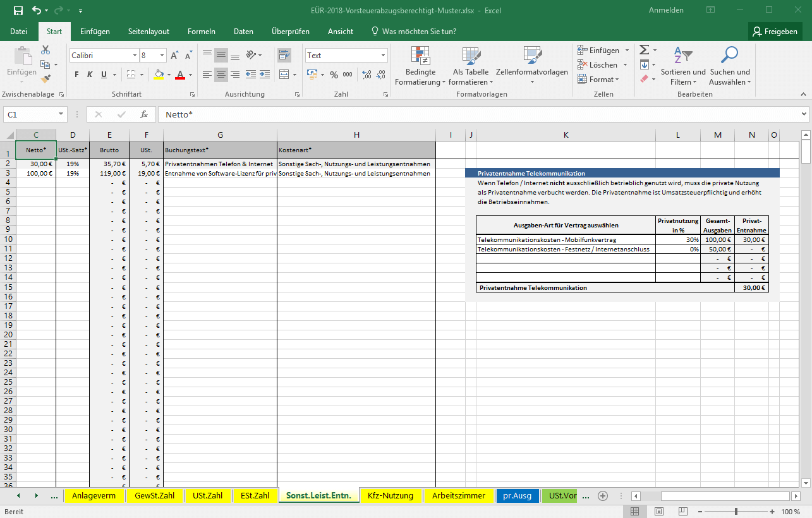Open the AutoSum sigma function
The height and width of the screenshot is (518, 812).
point(644,50)
